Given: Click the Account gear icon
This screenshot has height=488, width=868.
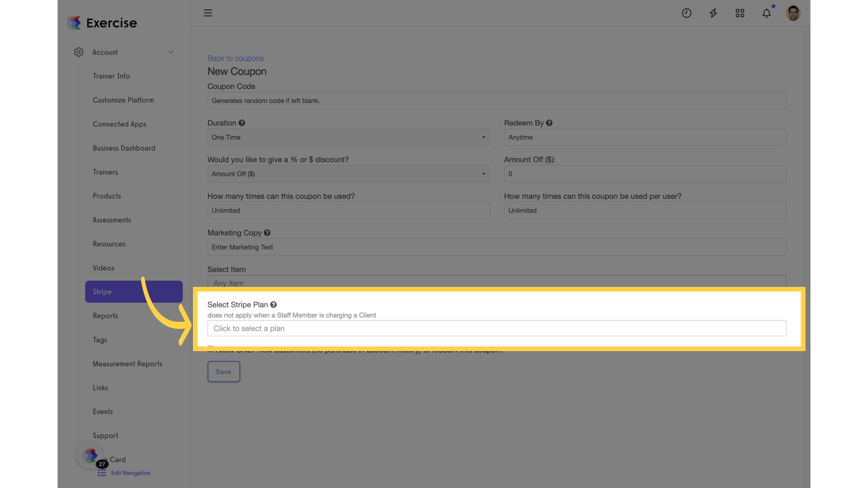Looking at the screenshot, I should coord(79,52).
